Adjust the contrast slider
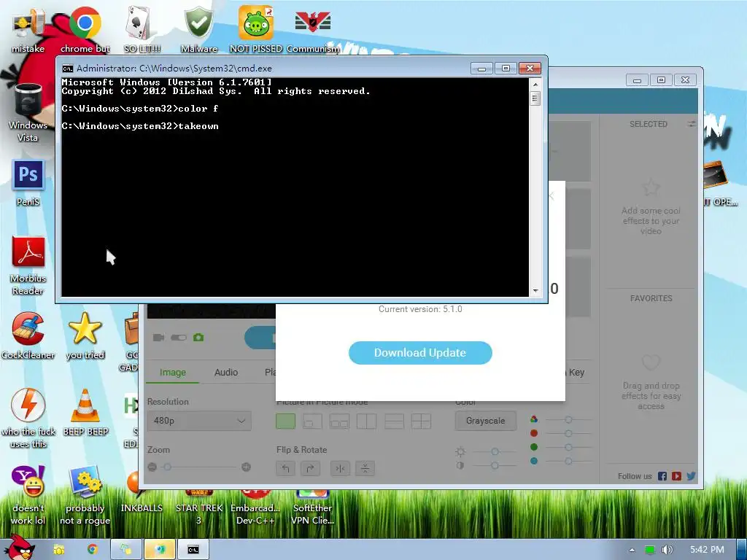The height and width of the screenshot is (560, 747). pos(495,465)
